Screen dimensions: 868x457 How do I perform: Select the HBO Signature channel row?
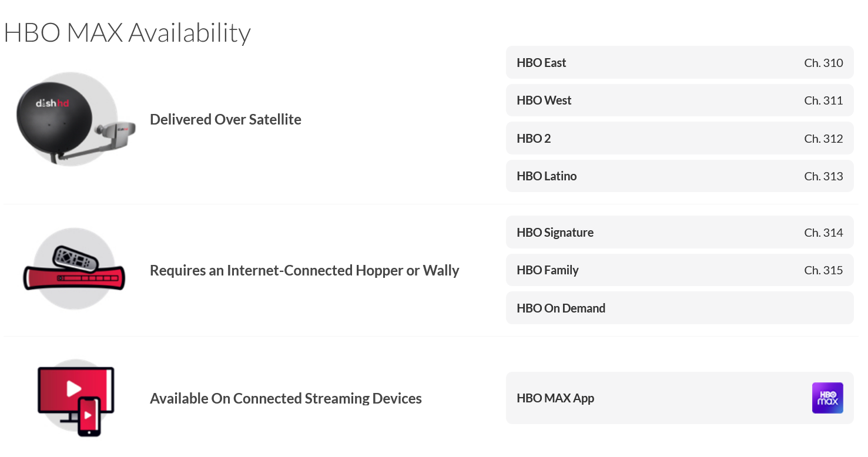[679, 233]
